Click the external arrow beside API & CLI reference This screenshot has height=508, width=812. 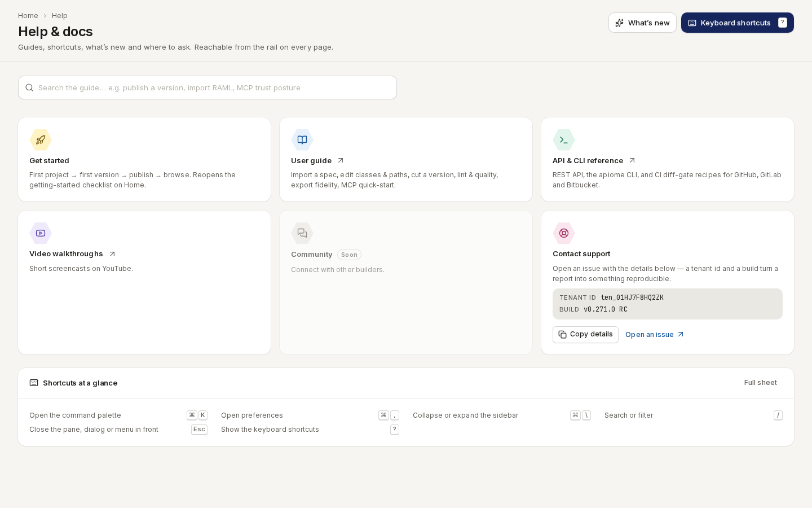[x=632, y=161]
